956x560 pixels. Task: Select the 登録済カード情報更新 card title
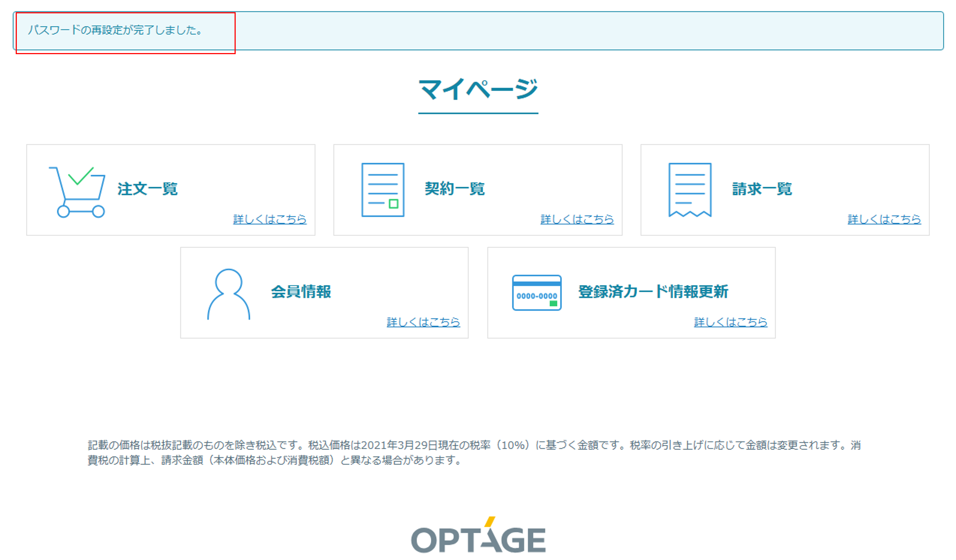coord(653,291)
